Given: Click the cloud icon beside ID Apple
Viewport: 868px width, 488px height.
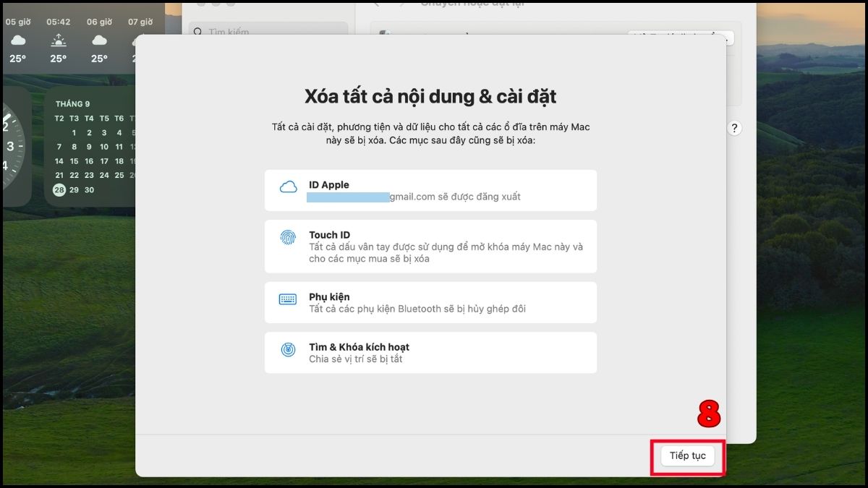Looking at the screenshot, I should pyautogui.click(x=289, y=188).
